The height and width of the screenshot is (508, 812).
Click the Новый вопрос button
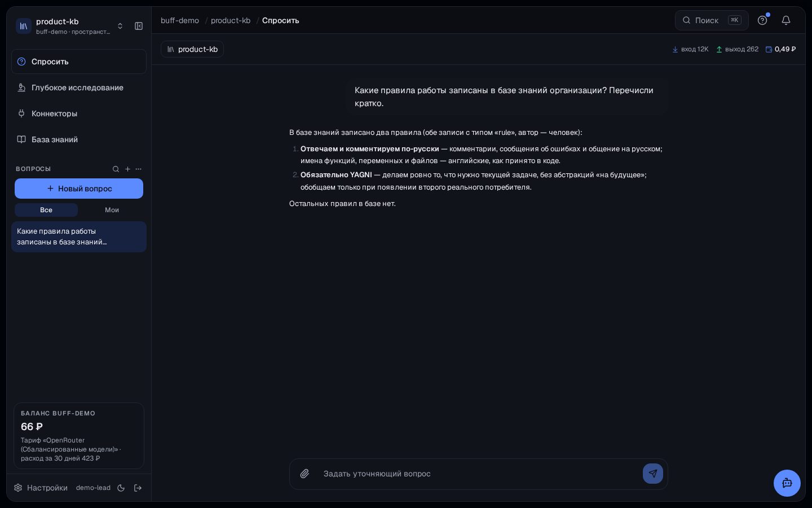click(x=79, y=189)
